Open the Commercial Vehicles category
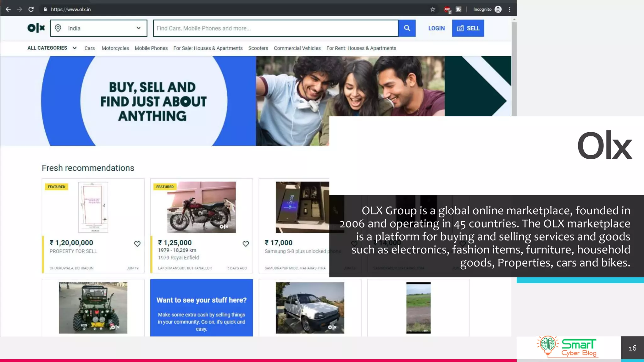644x362 pixels. click(x=297, y=48)
